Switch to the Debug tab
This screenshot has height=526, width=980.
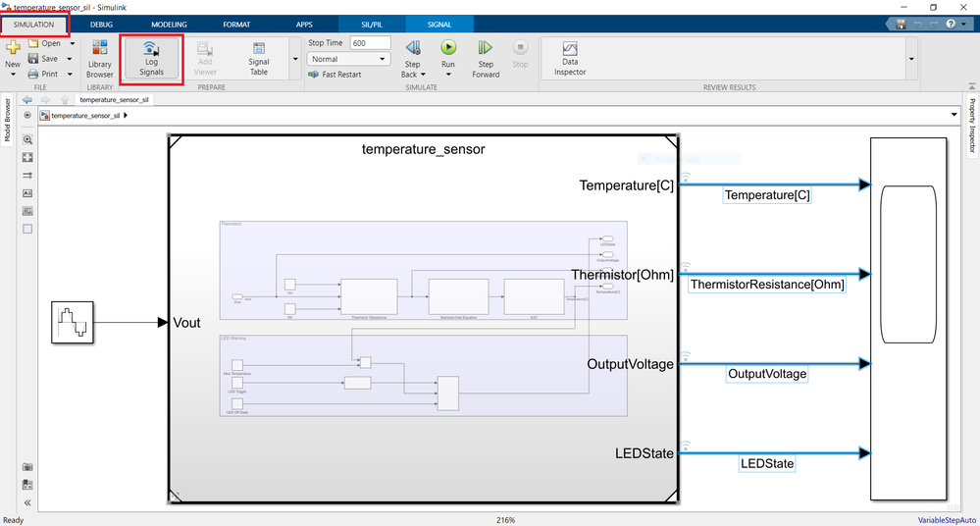pos(101,25)
